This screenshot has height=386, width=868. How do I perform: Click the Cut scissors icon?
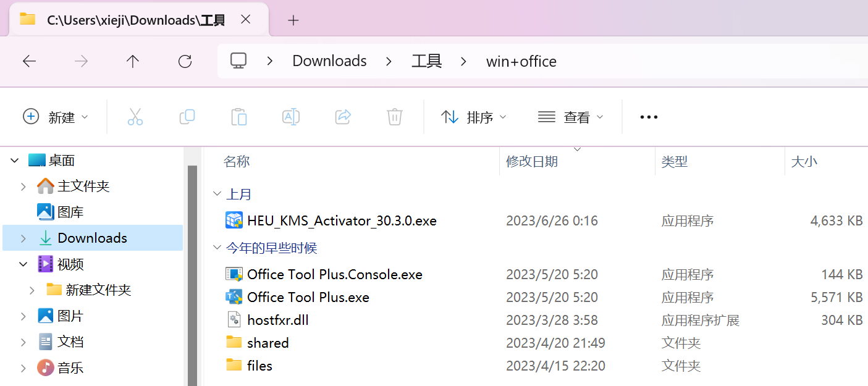135,117
